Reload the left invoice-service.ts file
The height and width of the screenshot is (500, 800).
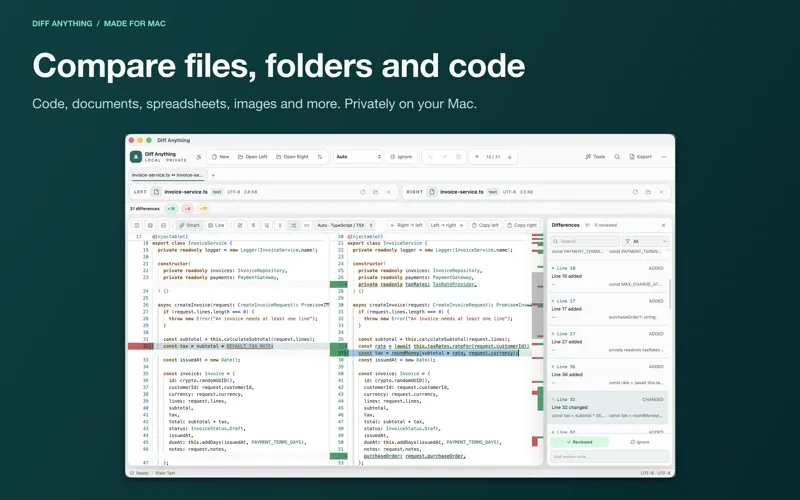point(363,192)
